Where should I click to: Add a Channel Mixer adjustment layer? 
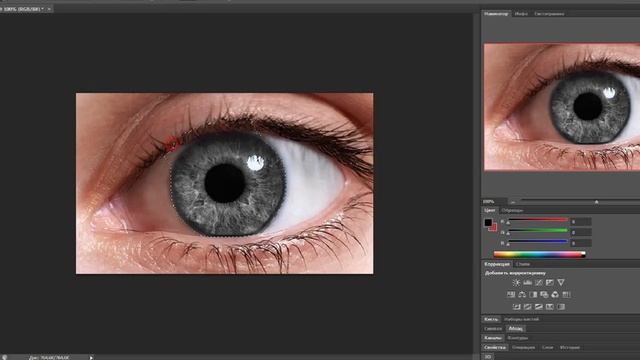pyautogui.click(x=555, y=295)
